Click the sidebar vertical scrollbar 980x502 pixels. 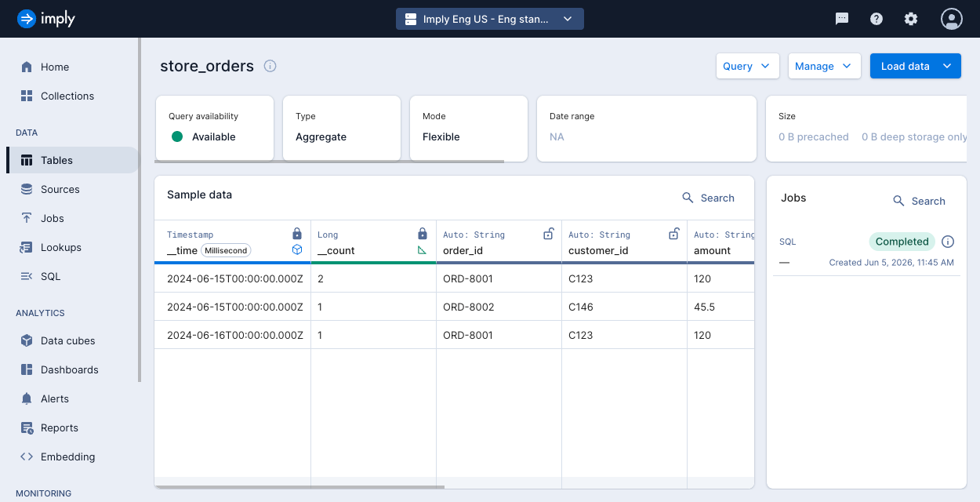pos(140,210)
